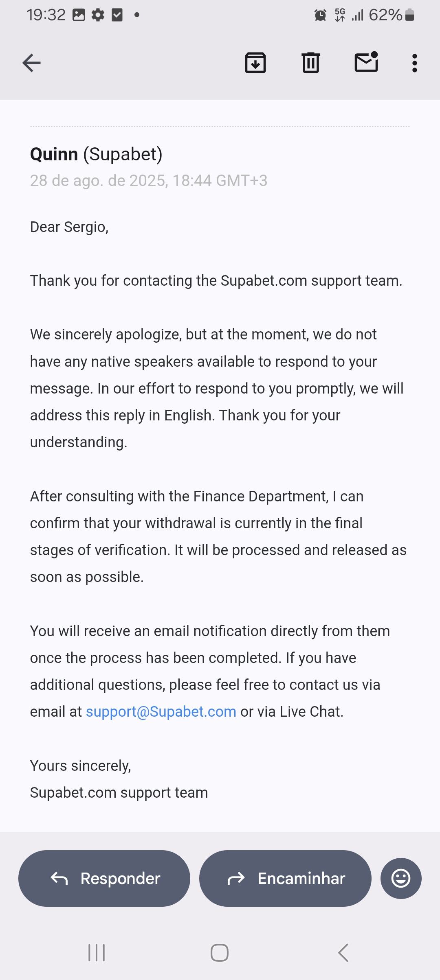
Task: Tap the alarm icon in status bar
Action: coord(320,15)
